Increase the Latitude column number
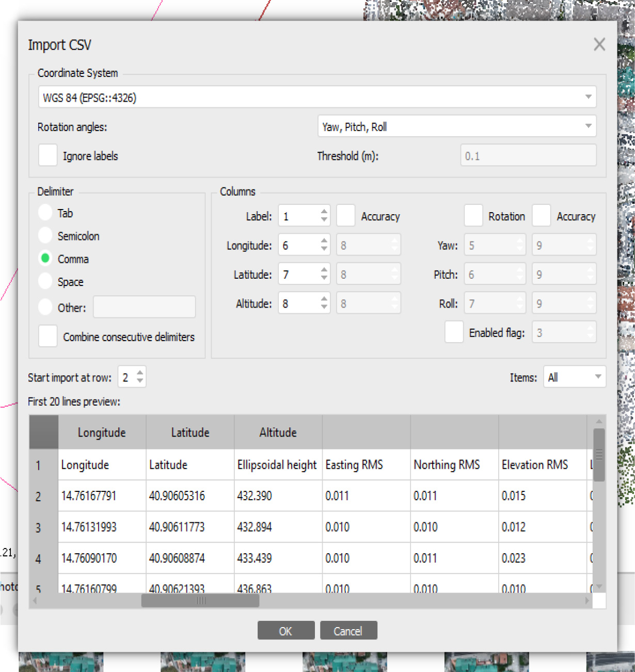 [324, 270]
